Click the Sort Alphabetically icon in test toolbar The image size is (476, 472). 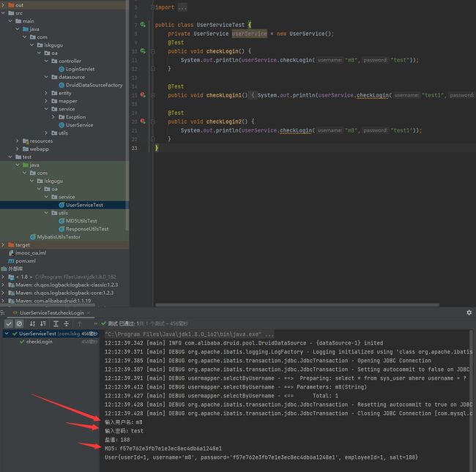[32, 323]
